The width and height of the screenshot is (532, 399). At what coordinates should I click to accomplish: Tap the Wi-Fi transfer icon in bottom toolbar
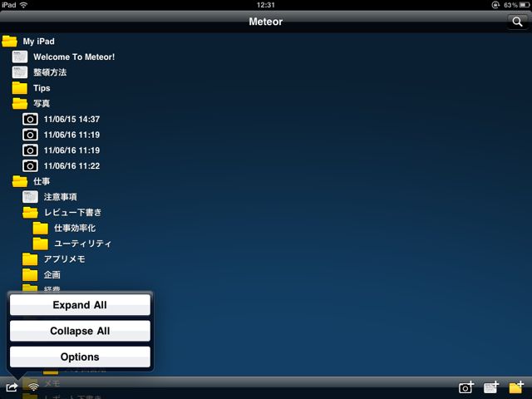[33, 387]
